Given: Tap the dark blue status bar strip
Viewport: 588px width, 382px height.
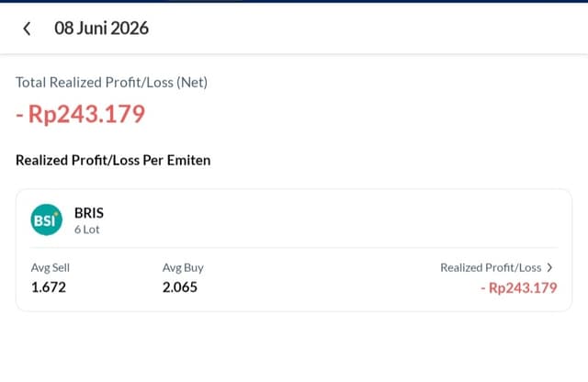Looking at the screenshot, I should pos(294,1).
